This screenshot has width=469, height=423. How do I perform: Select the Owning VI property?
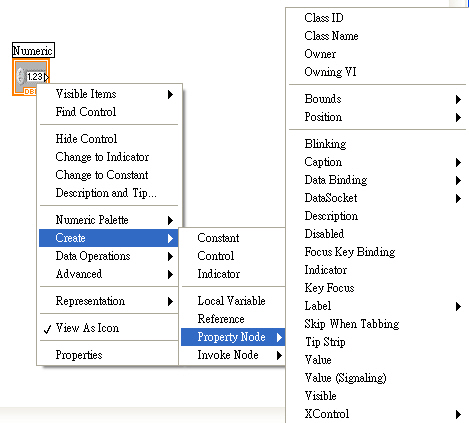(377, 72)
